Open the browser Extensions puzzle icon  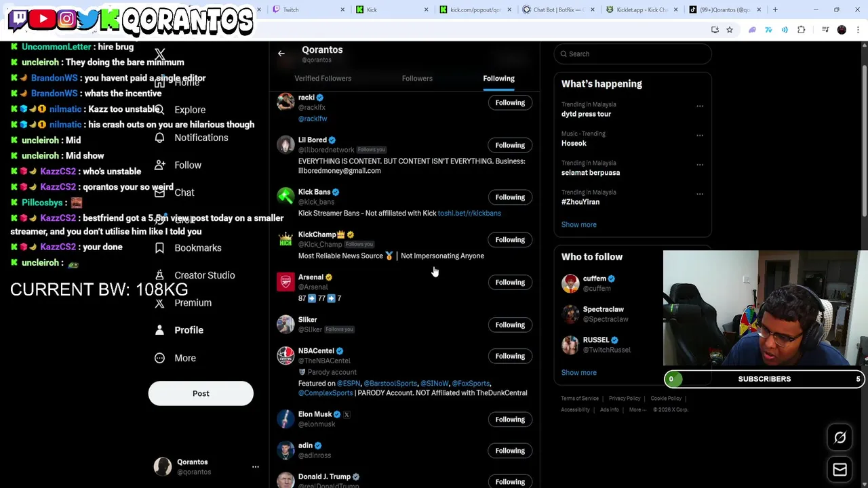coord(802,30)
